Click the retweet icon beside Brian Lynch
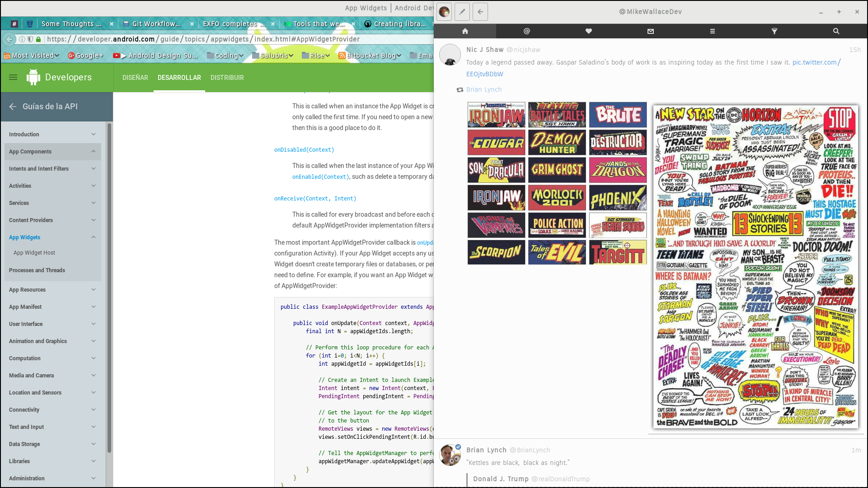This screenshot has height=488, width=868. 460,90
